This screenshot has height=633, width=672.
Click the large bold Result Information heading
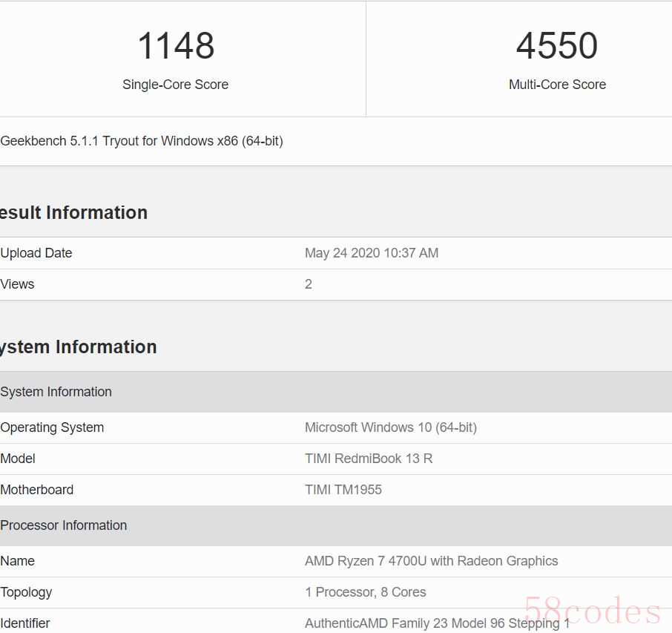coord(73,213)
